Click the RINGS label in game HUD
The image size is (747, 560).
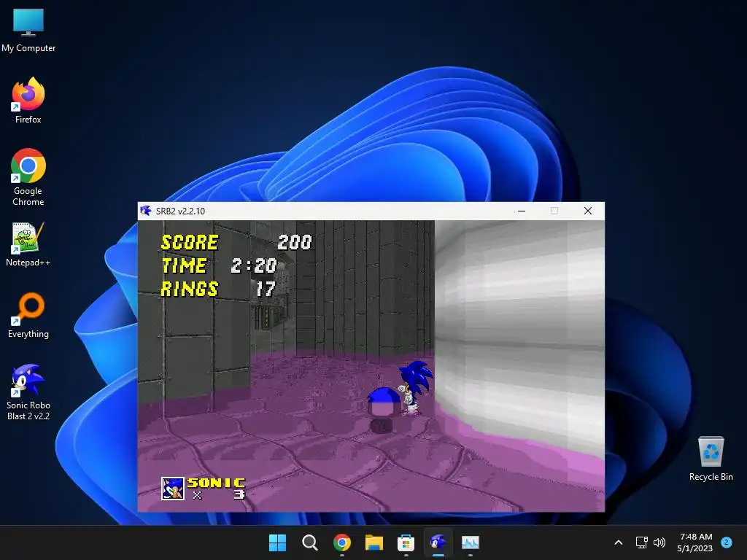click(x=190, y=289)
